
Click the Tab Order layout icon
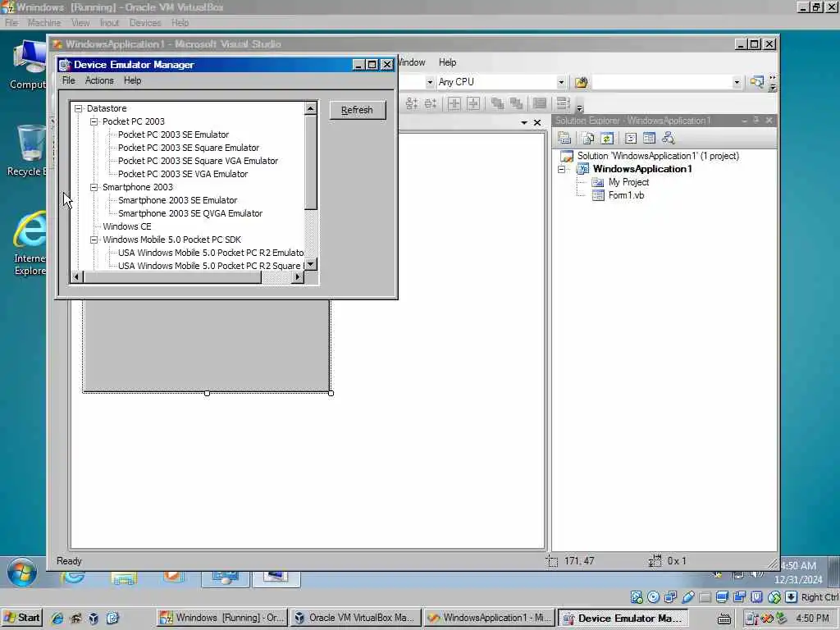[x=540, y=103]
